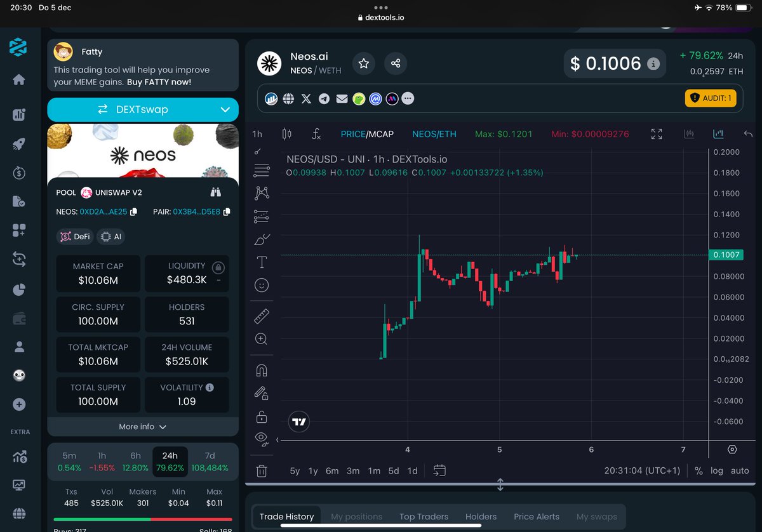
Task: Expand More info section
Action: tap(143, 427)
